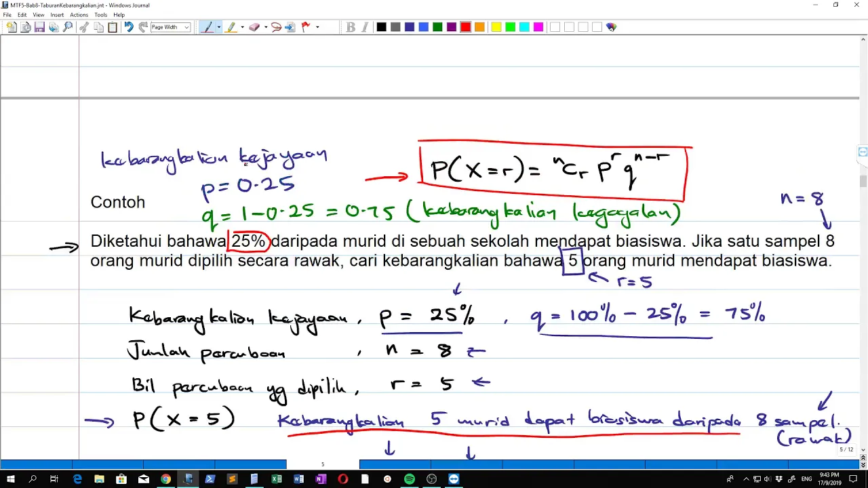Expand the Highlighter options arrow
The image size is (868, 488).
[x=243, y=27]
